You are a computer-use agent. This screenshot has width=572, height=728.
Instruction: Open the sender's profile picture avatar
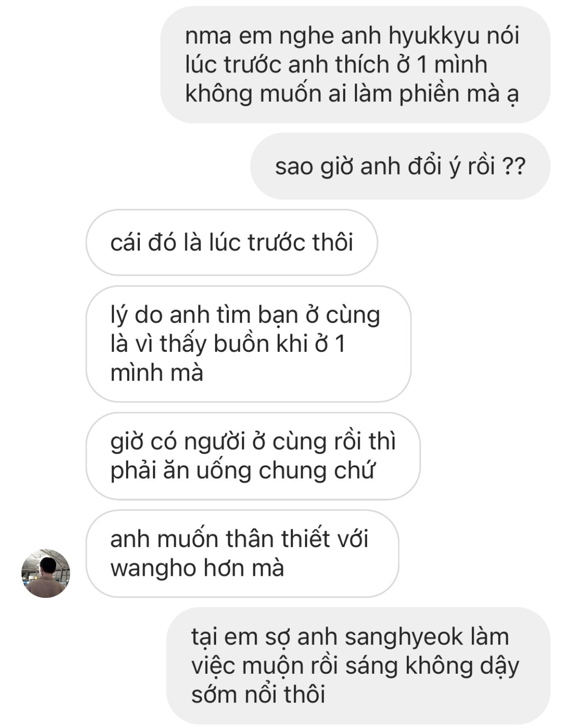[45, 573]
